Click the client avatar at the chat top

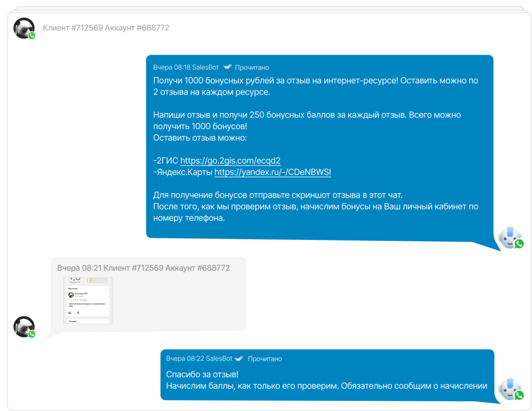coord(23,28)
